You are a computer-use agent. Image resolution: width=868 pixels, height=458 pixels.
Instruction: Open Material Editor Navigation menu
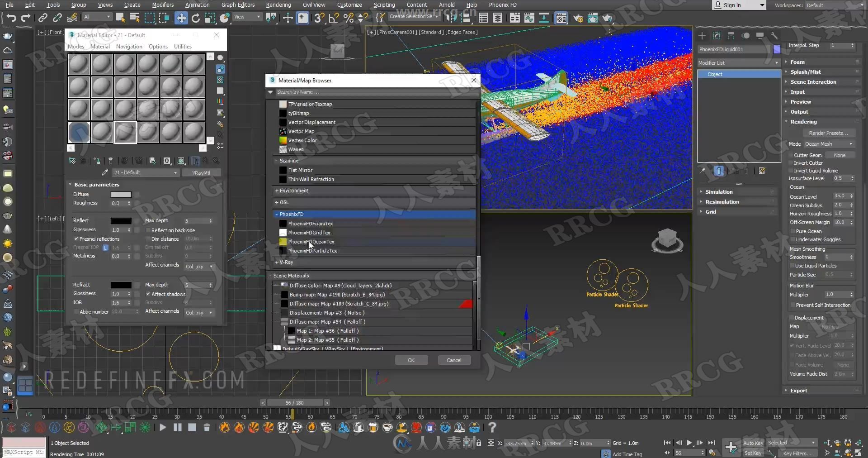(129, 47)
